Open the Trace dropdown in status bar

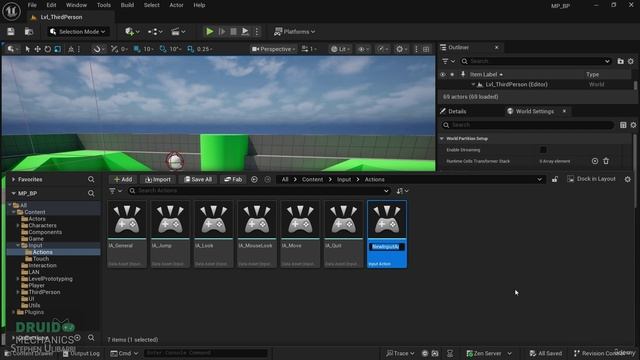(x=400, y=353)
